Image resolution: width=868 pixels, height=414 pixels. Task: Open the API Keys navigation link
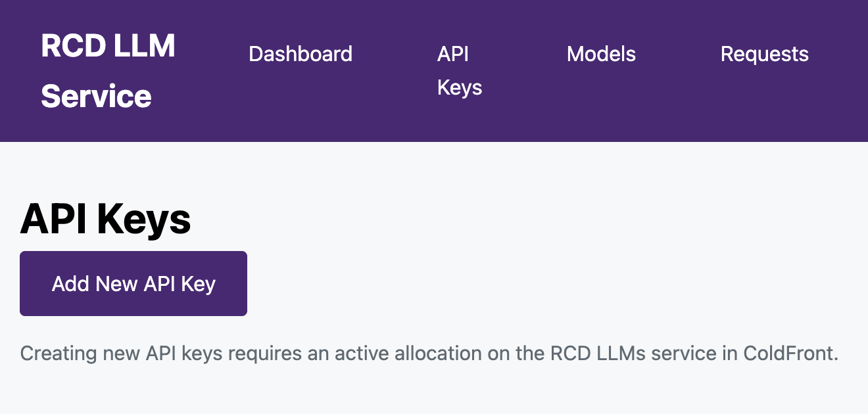point(459,70)
